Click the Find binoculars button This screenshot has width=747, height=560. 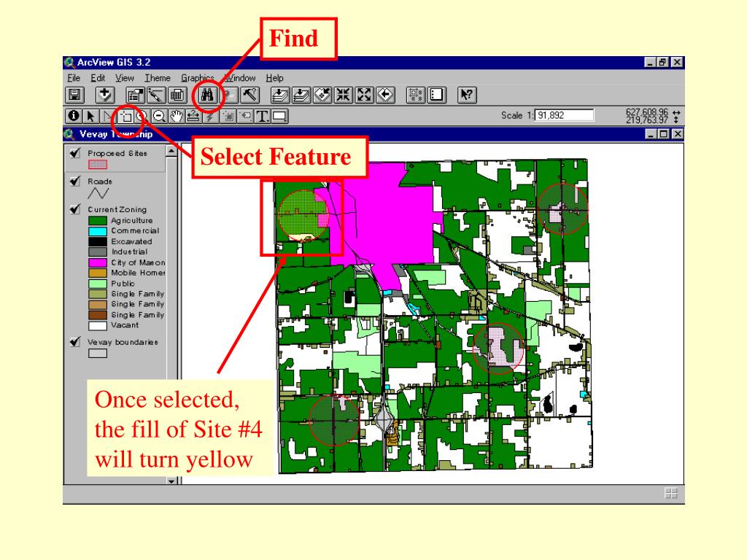coord(207,95)
